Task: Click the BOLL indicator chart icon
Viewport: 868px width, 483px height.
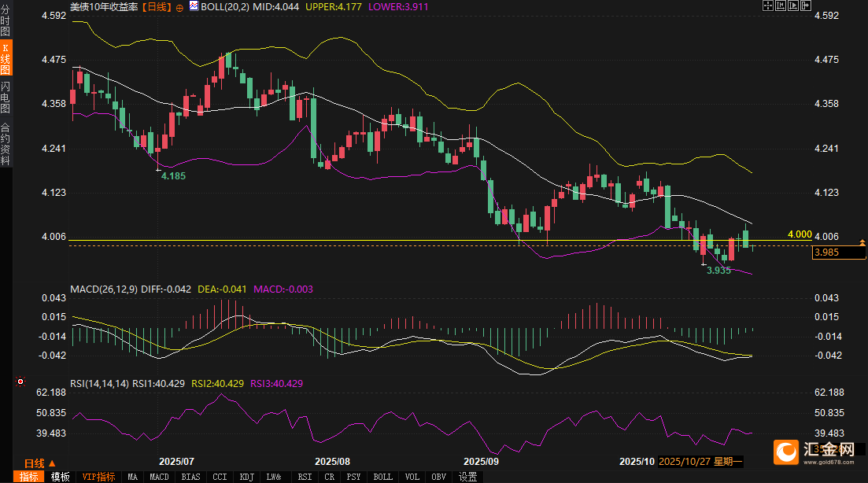Action: [194, 6]
